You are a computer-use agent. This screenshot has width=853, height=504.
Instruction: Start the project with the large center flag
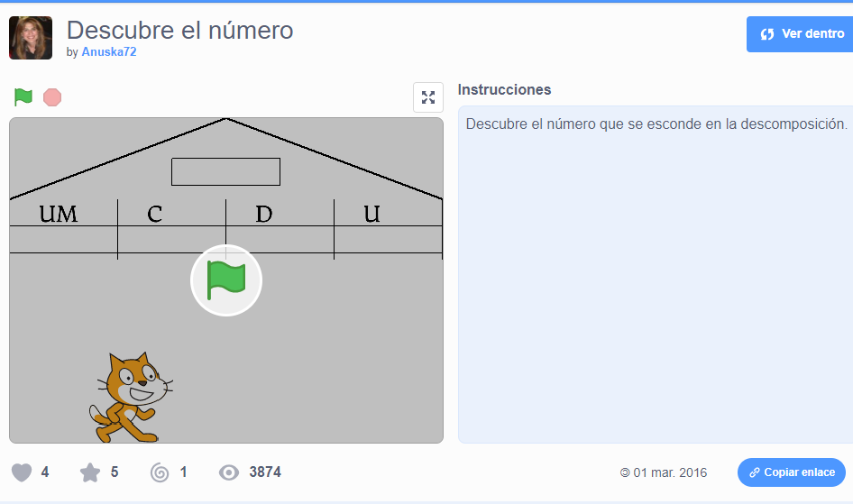226,280
